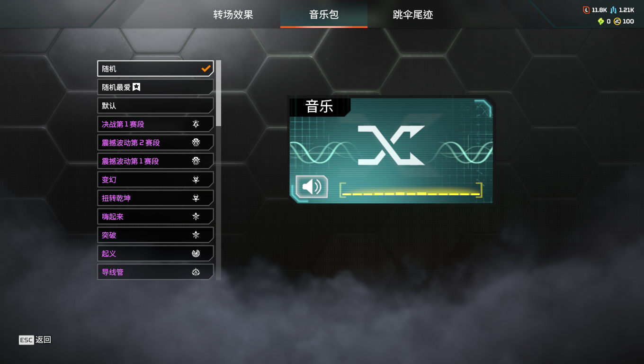Select the 随机最爱 music pack
Image resolution: width=644 pixels, height=364 pixels.
click(155, 87)
